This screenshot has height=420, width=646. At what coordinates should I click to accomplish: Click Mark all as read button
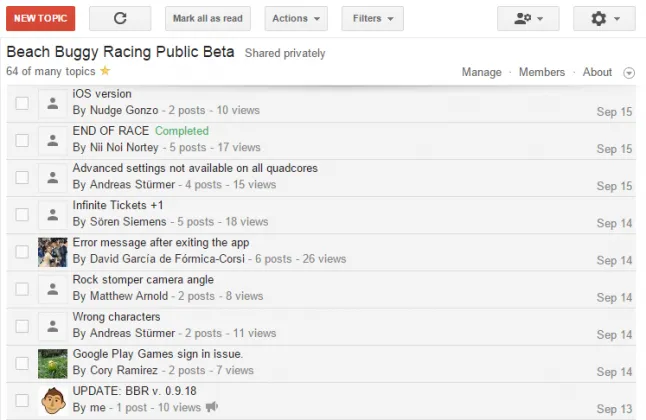(208, 18)
